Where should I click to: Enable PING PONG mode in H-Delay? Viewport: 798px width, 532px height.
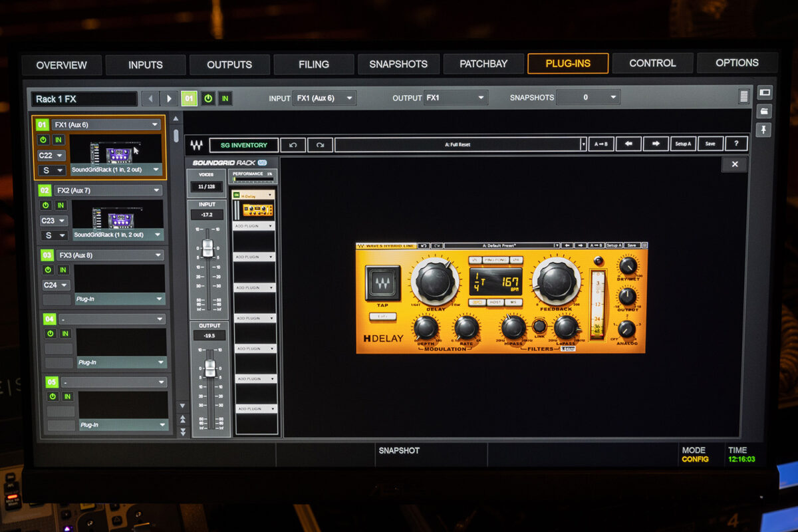(494, 260)
